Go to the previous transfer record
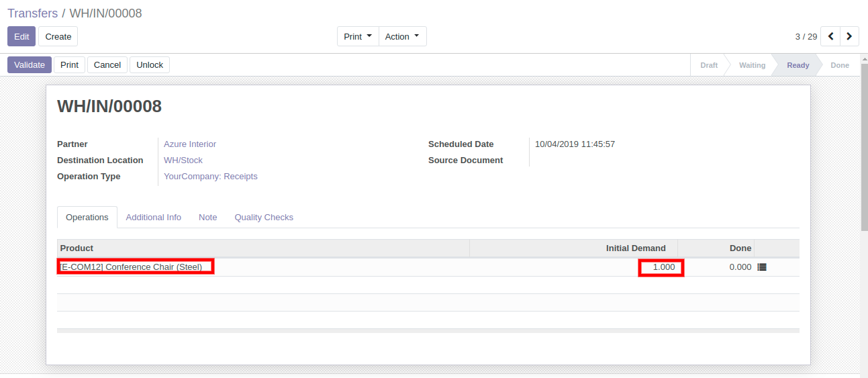 pyautogui.click(x=831, y=36)
